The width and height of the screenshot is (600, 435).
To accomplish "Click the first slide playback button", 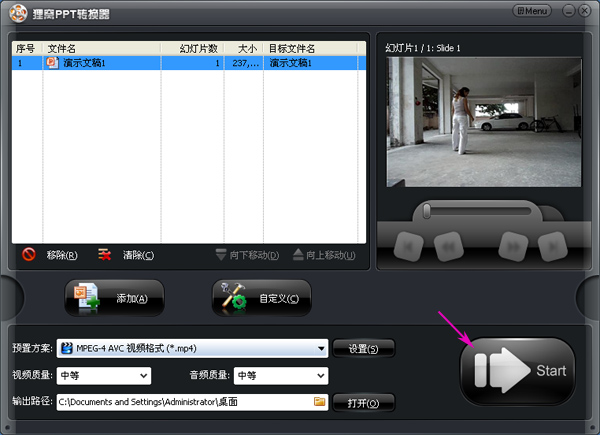I will pyautogui.click(x=409, y=247).
